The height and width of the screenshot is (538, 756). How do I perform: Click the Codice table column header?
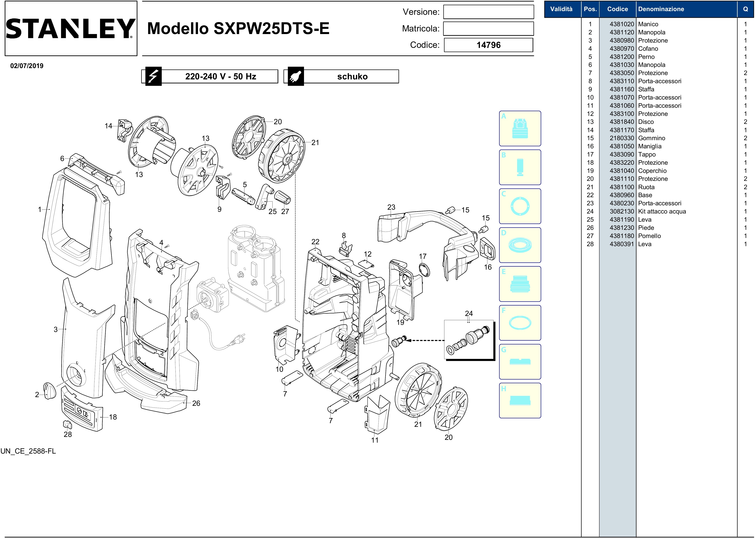(x=617, y=9)
